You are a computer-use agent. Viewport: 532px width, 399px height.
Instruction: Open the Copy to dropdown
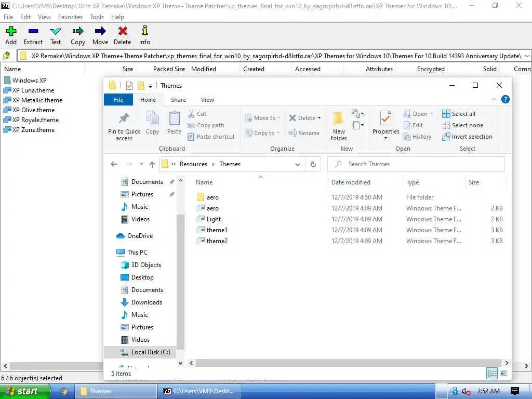tap(263, 133)
